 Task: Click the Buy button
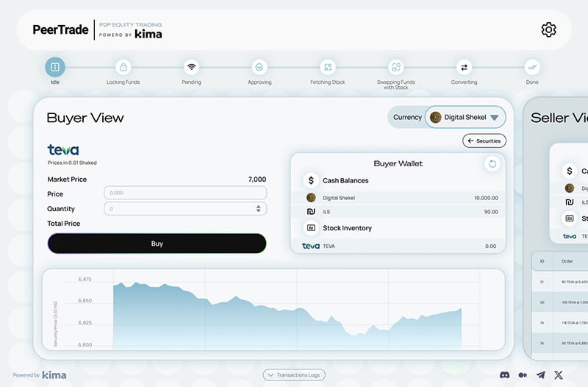coord(157,244)
